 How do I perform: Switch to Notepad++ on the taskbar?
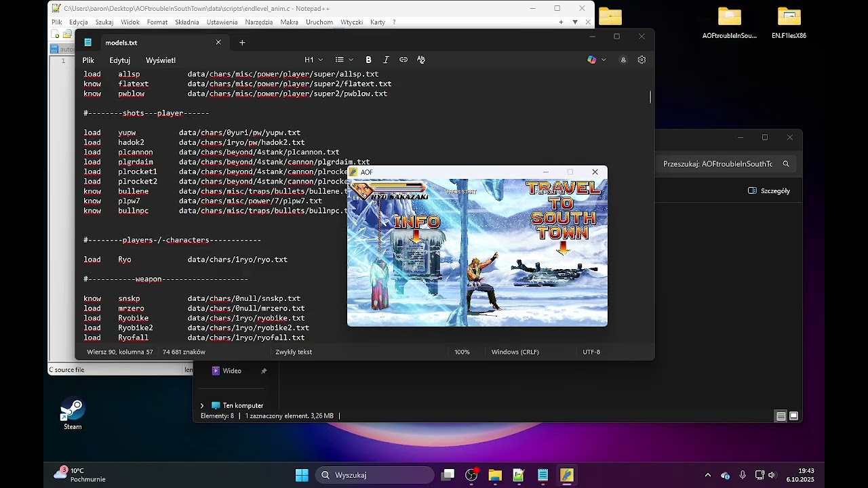click(x=519, y=475)
